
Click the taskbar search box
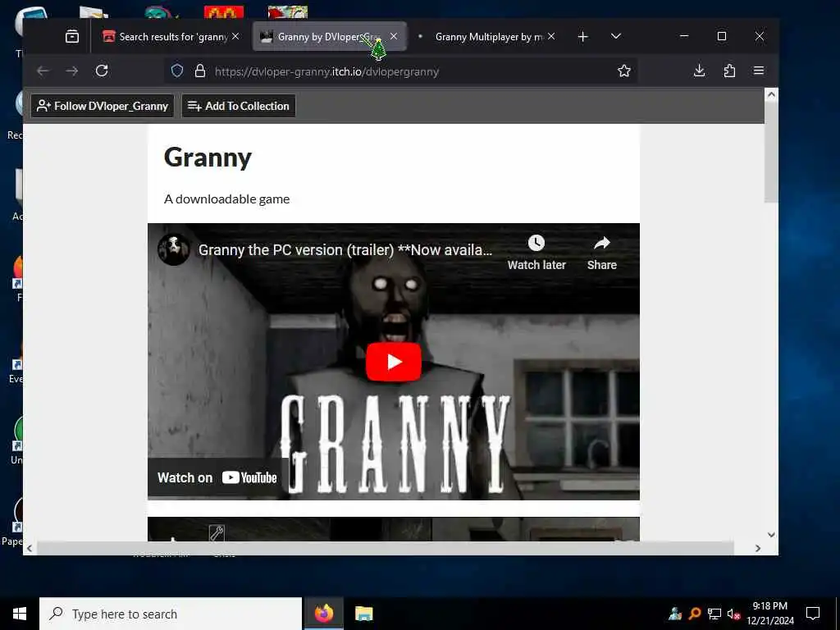[x=171, y=614]
